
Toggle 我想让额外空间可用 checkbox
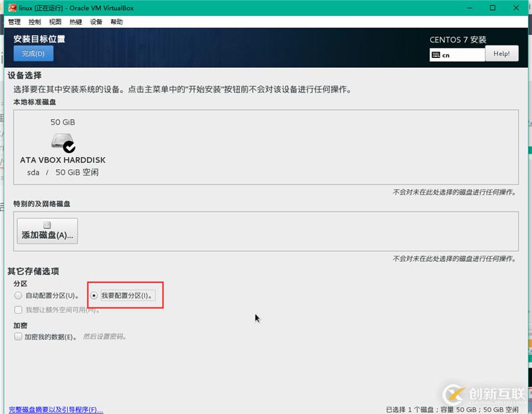19,310
